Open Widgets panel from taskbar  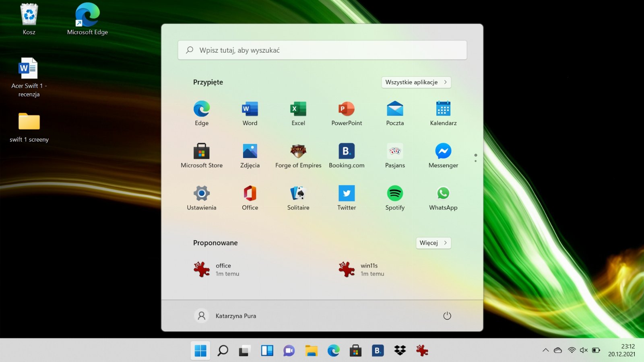point(267,351)
